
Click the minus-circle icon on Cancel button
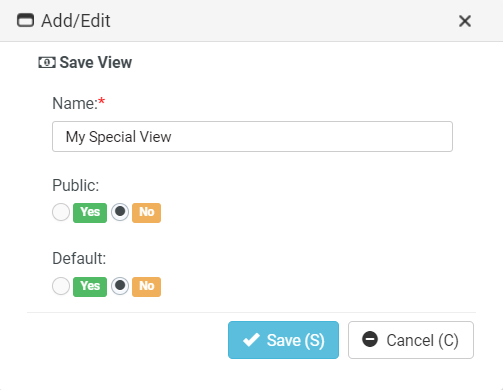tap(370, 339)
